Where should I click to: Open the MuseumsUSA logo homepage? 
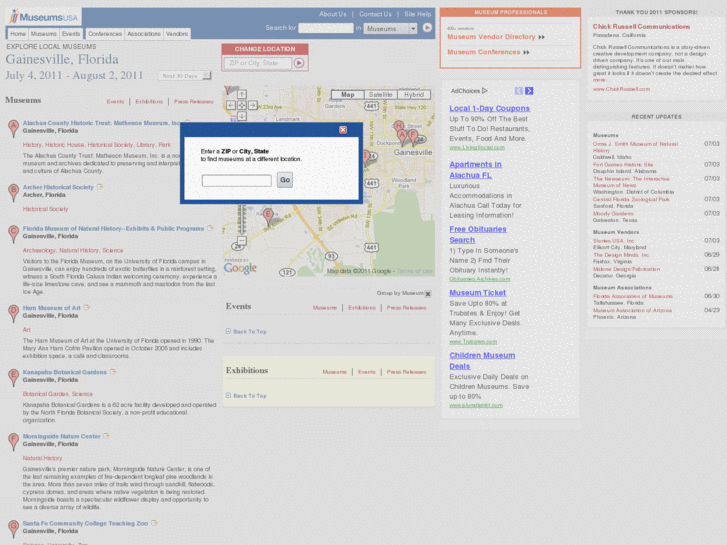(x=44, y=17)
